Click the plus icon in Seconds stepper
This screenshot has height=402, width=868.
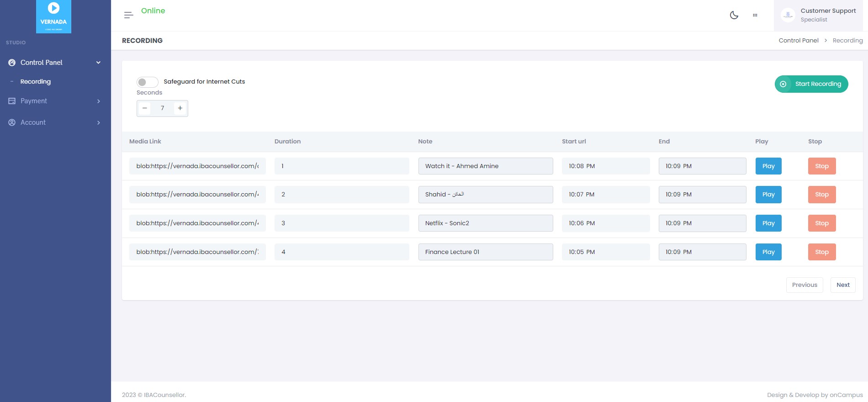point(180,108)
